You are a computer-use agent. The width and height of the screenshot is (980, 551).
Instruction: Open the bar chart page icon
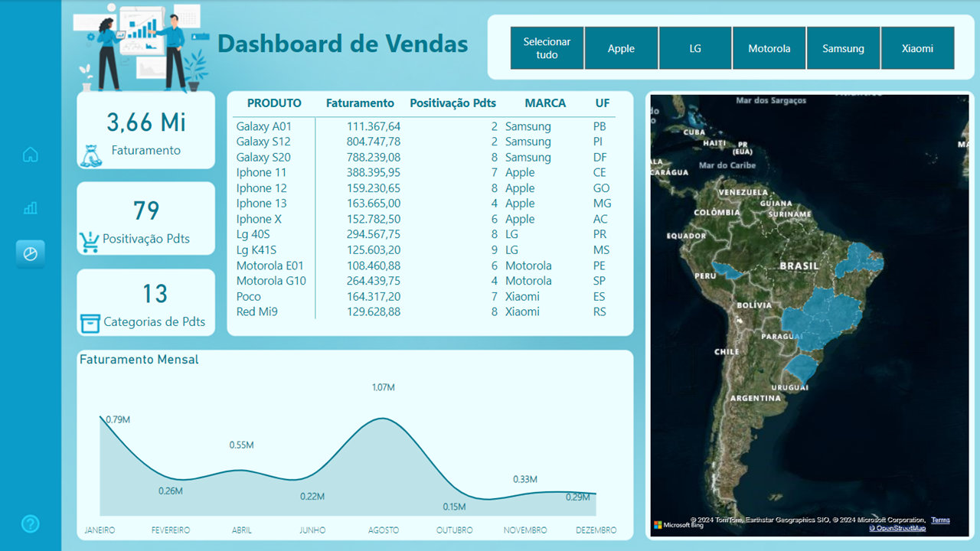pos(31,207)
